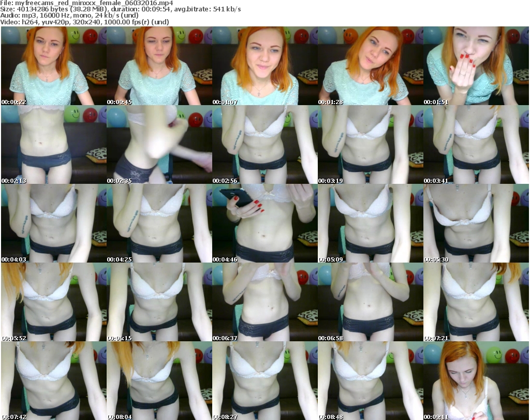This screenshot has height=420, width=530.
Task: Click the phone frame stamped 00:04:46
Action: tap(264, 223)
